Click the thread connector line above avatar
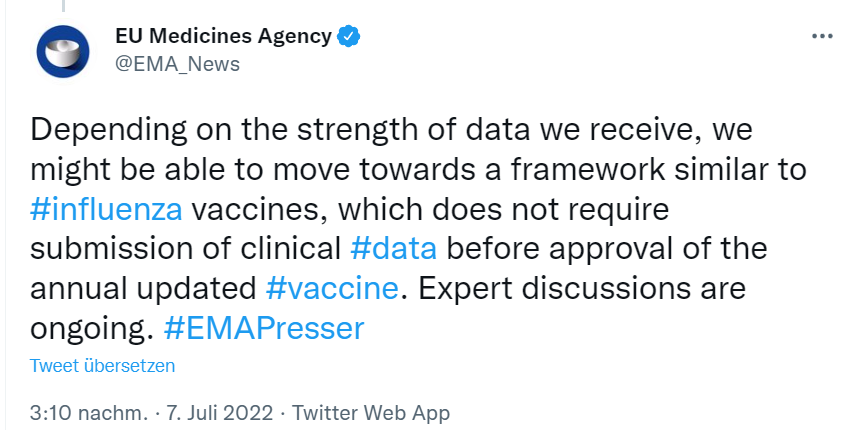 [x=63, y=6]
